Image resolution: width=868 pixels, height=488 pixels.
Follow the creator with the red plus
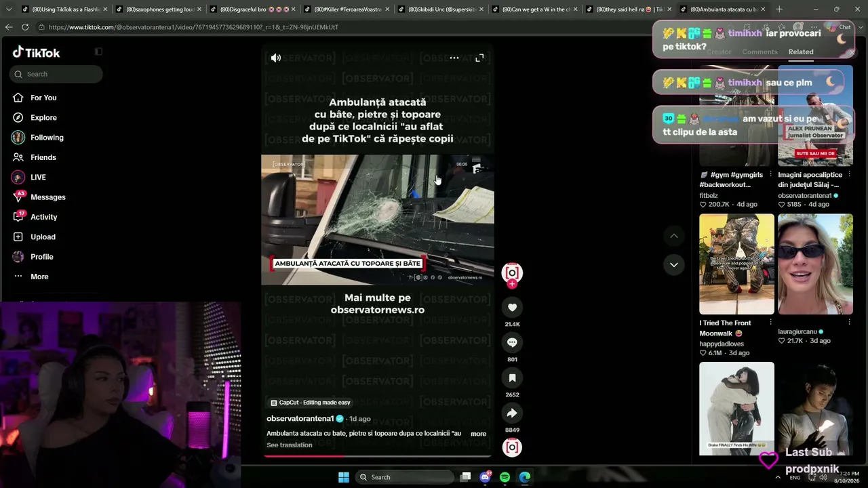click(x=512, y=284)
